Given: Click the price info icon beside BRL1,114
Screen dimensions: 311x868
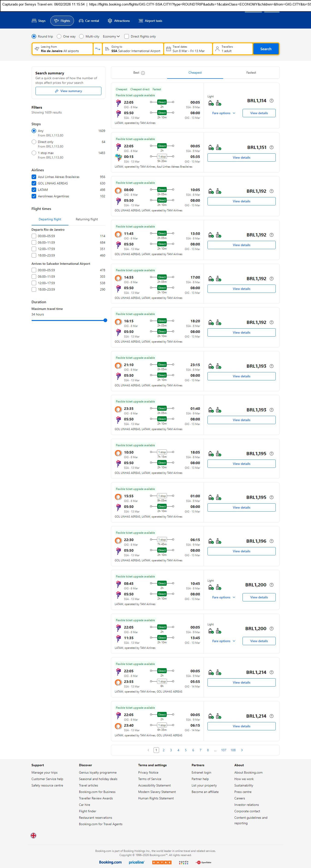Looking at the screenshot, I should tap(272, 101).
